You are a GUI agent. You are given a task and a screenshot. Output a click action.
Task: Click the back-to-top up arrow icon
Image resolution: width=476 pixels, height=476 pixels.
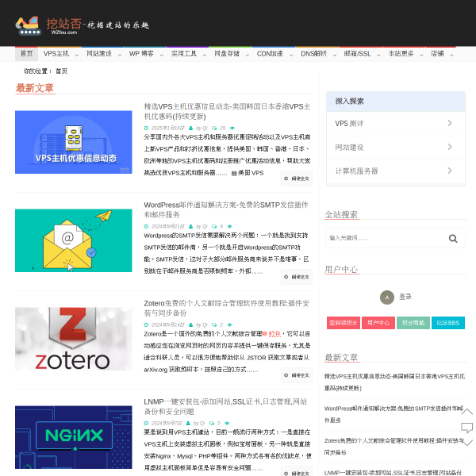(x=467, y=412)
